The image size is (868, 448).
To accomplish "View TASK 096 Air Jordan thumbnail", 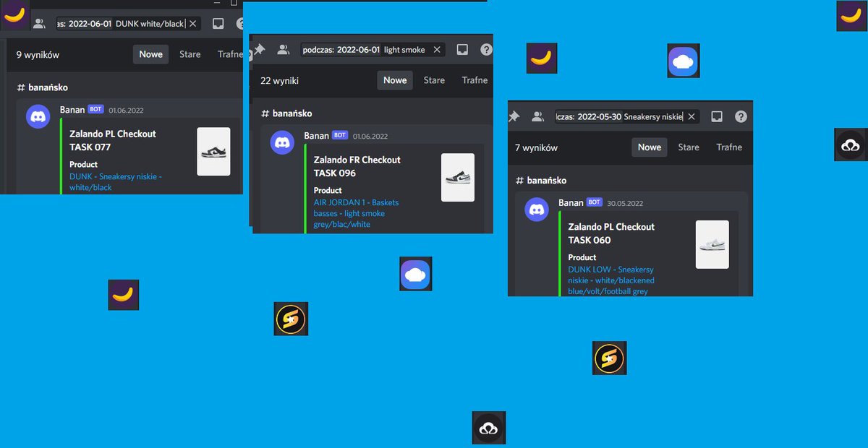I will click(x=458, y=178).
